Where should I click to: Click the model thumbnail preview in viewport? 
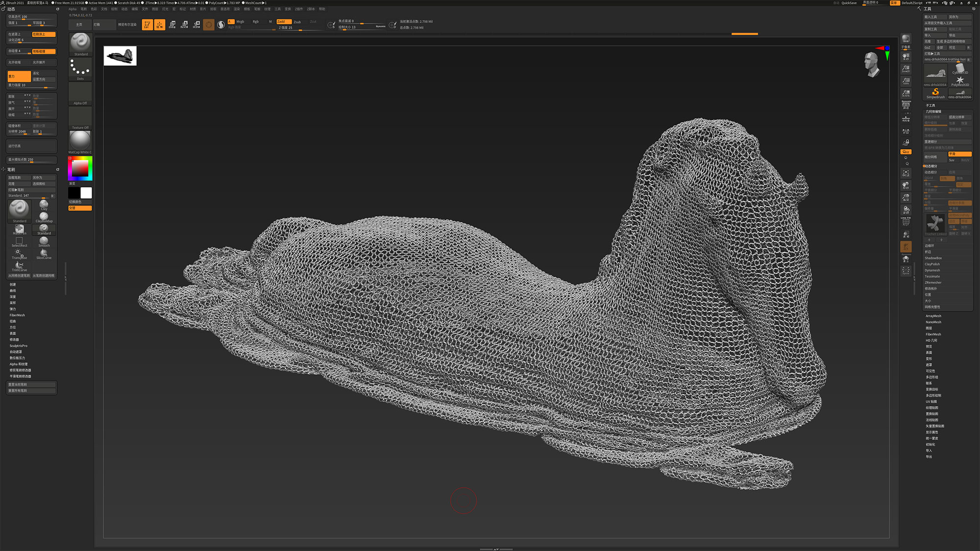(120, 56)
